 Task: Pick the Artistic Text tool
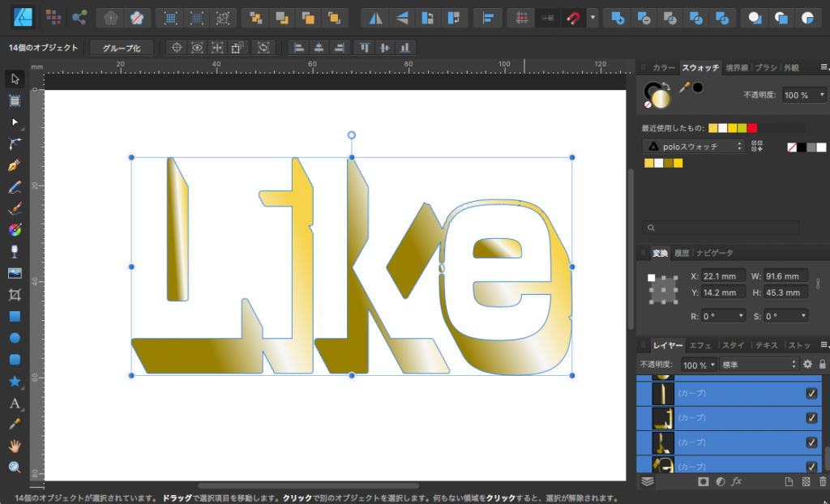click(x=14, y=403)
